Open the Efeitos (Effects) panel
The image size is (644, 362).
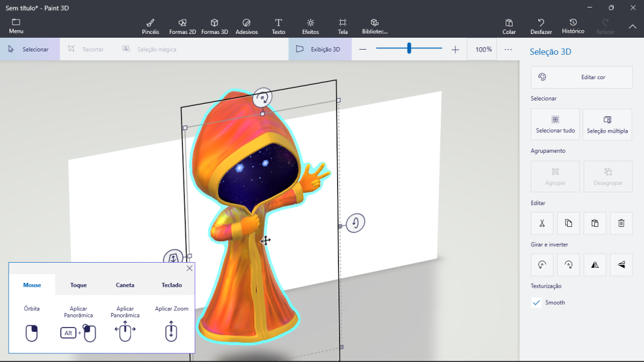(310, 25)
